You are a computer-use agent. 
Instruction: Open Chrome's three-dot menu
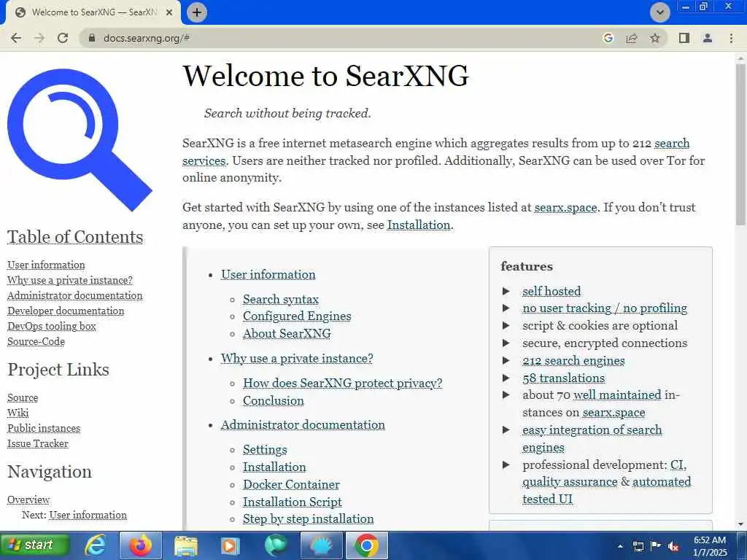pyautogui.click(x=731, y=38)
